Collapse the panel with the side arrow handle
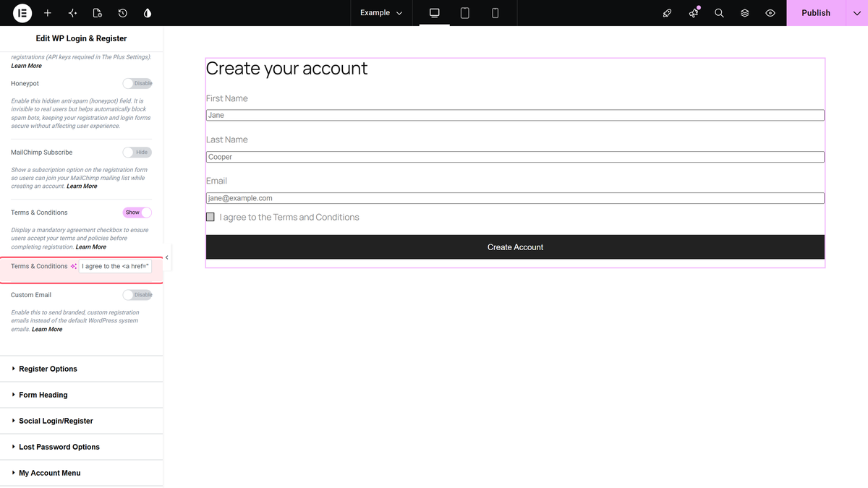Image resolution: width=868 pixels, height=488 pixels. point(167,257)
